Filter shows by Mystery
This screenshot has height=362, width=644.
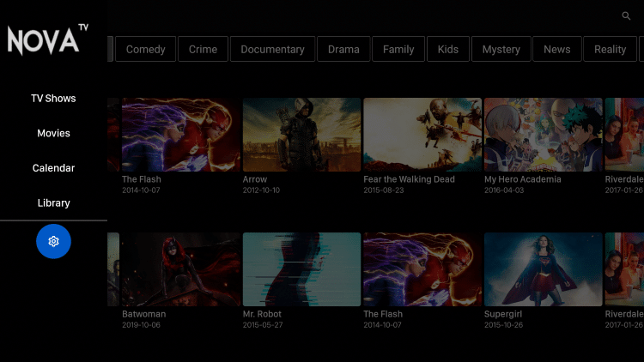click(x=501, y=49)
